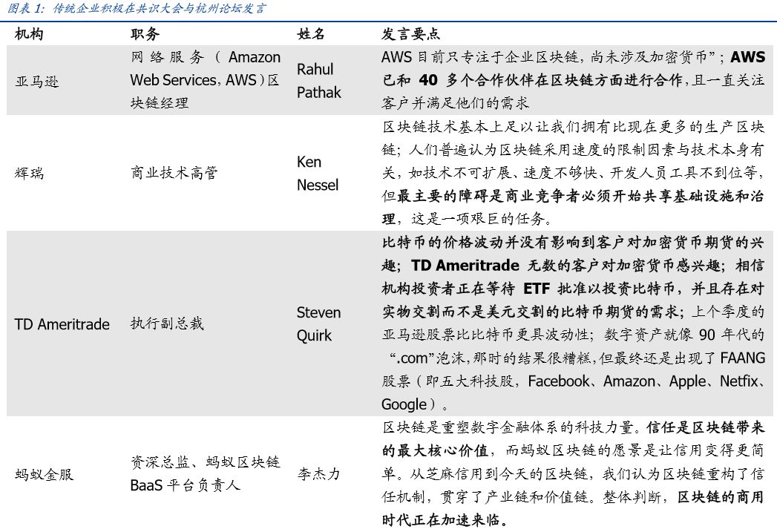Image resolution: width=777 pixels, height=532 pixels.
Task: Click the remarks beginning '区块链技术基本上足以让我们'
Action: tap(574, 172)
